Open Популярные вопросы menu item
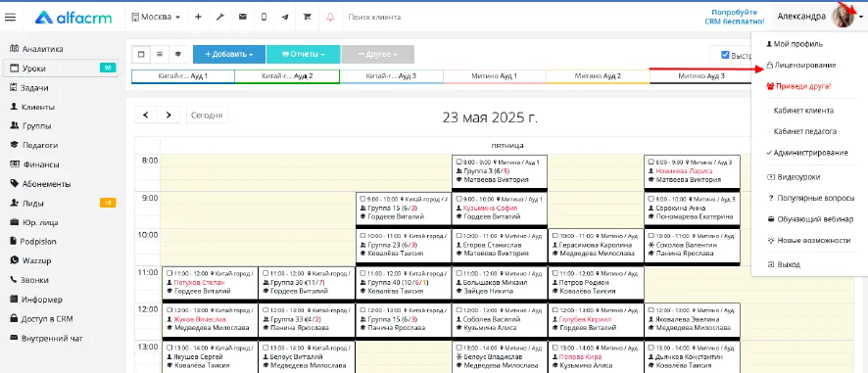 click(x=810, y=198)
